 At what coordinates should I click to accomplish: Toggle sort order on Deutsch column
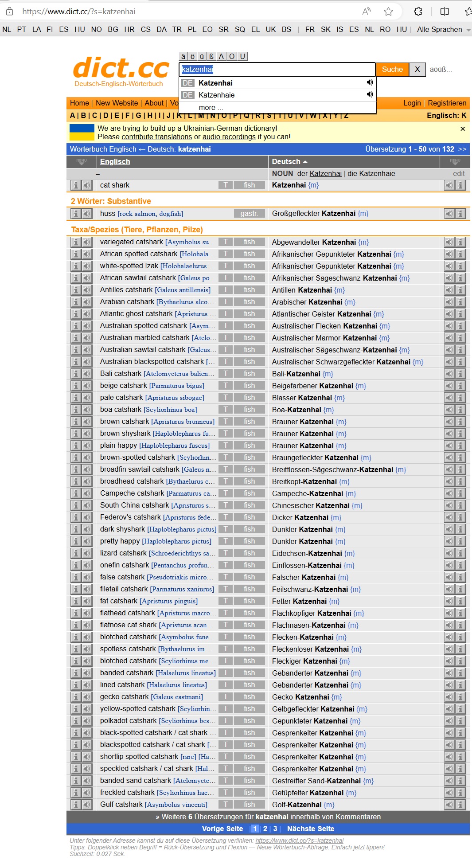pos(289,161)
